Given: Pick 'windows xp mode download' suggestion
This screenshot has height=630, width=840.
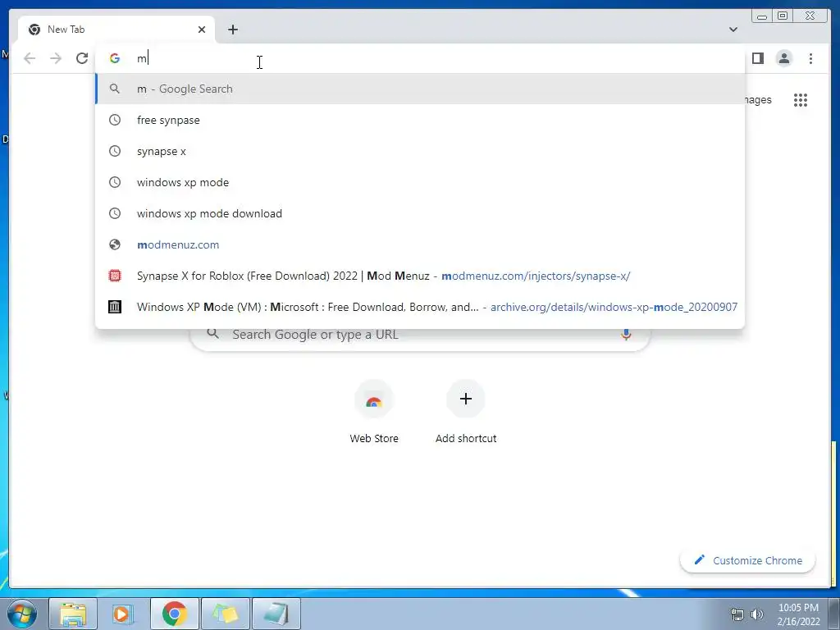Looking at the screenshot, I should (420, 213).
